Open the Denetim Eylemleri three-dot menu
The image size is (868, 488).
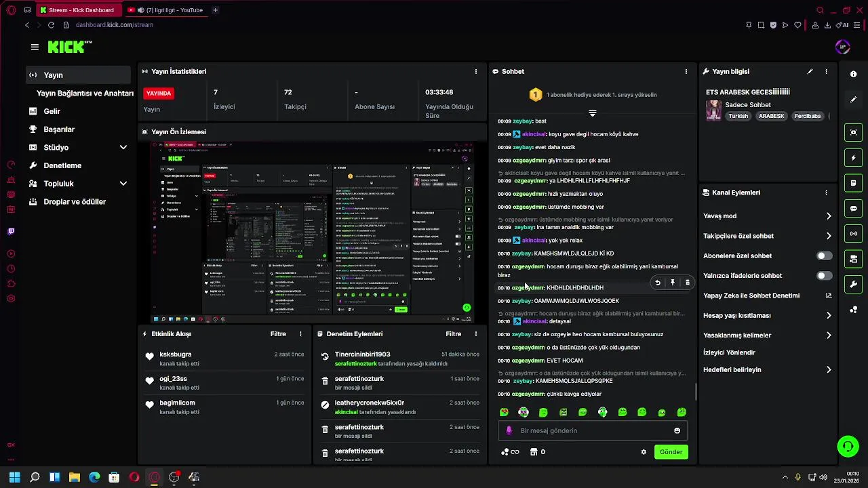point(475,334)
